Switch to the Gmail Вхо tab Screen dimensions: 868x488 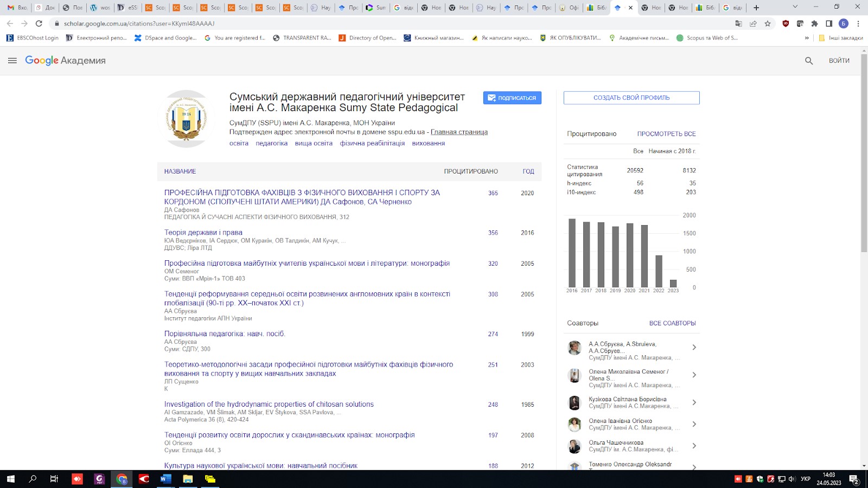tap(17, 8)
